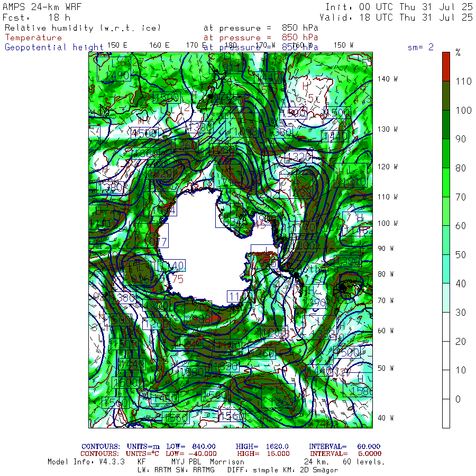This screenshot has height=476, width=476.
Task: Click the blue 'CONTOURS: UNITS=m' text
Action: 121,446
